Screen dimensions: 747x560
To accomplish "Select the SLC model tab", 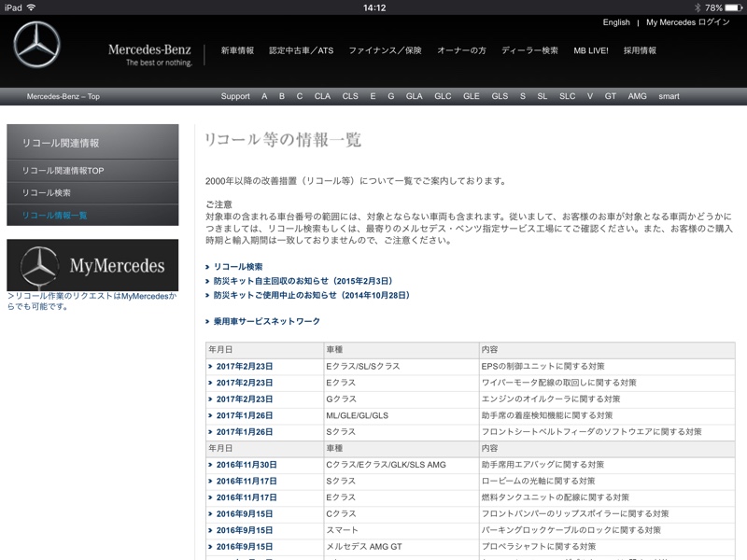I will pos(568,96).
